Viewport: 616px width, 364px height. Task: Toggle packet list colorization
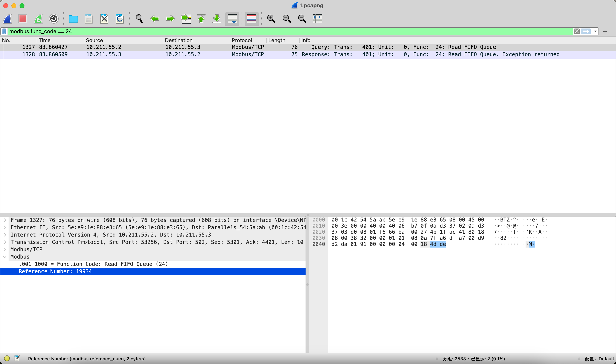tap(252, 19)
